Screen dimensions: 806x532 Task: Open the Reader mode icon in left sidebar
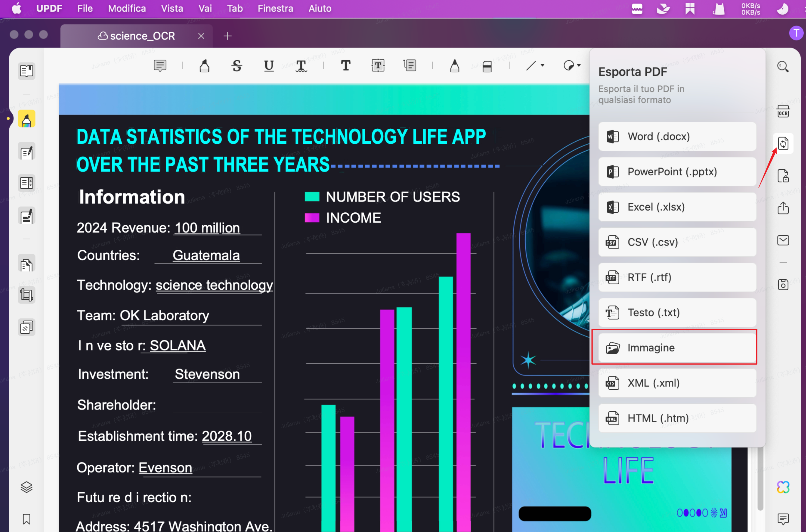26,71
